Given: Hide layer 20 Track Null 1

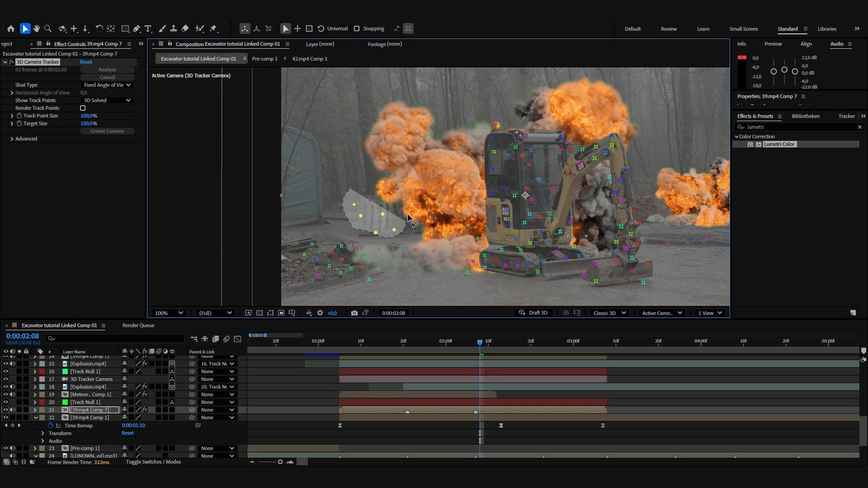Looking at the screenshot, I should click(5, 402).
